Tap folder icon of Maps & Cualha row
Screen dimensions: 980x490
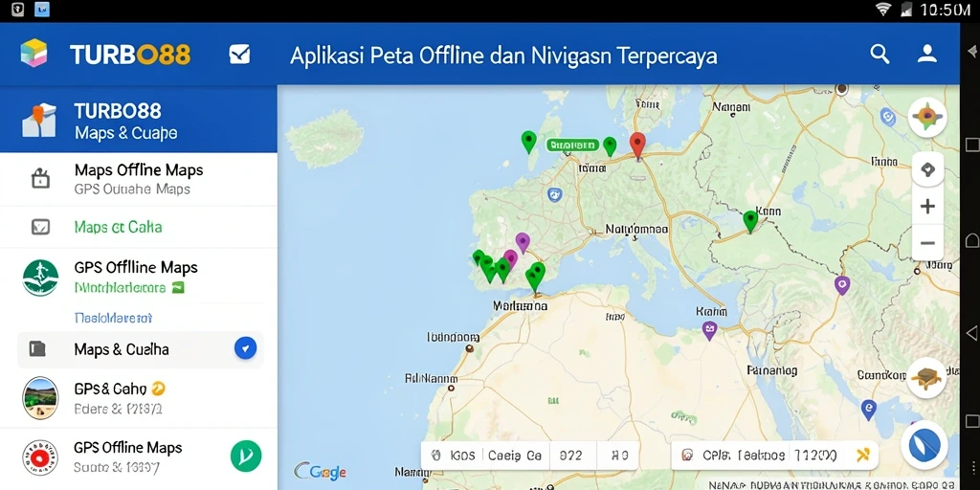coord(37,348)
